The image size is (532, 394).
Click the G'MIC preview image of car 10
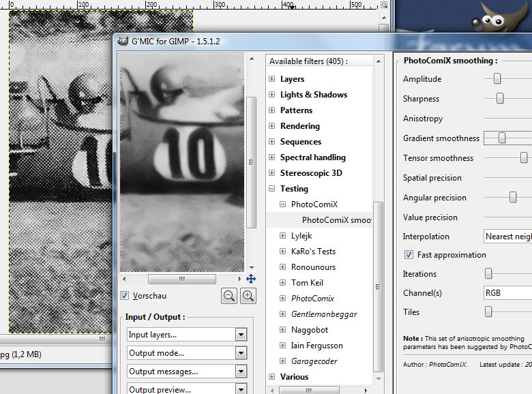tap(182, 163)
